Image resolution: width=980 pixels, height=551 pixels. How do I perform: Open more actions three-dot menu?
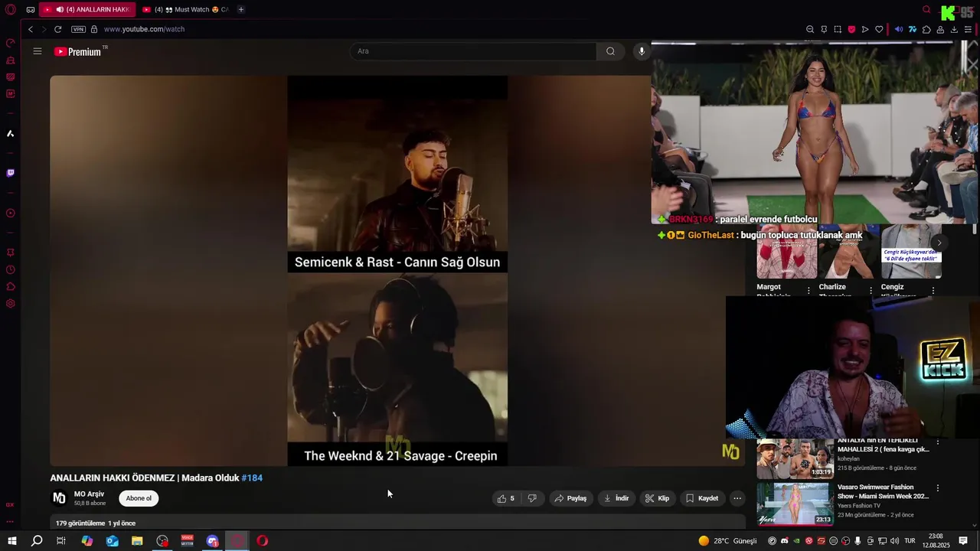point(737,498)
